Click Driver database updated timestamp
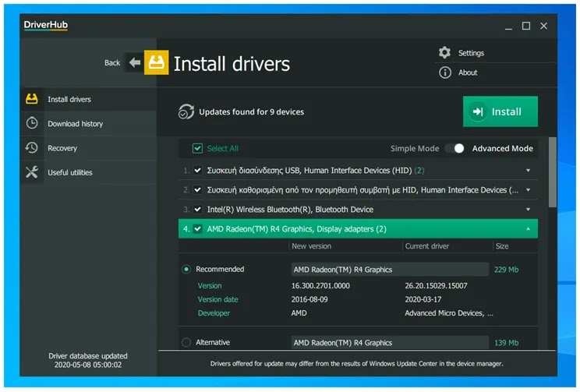The image size is (580, 392). 88,360
